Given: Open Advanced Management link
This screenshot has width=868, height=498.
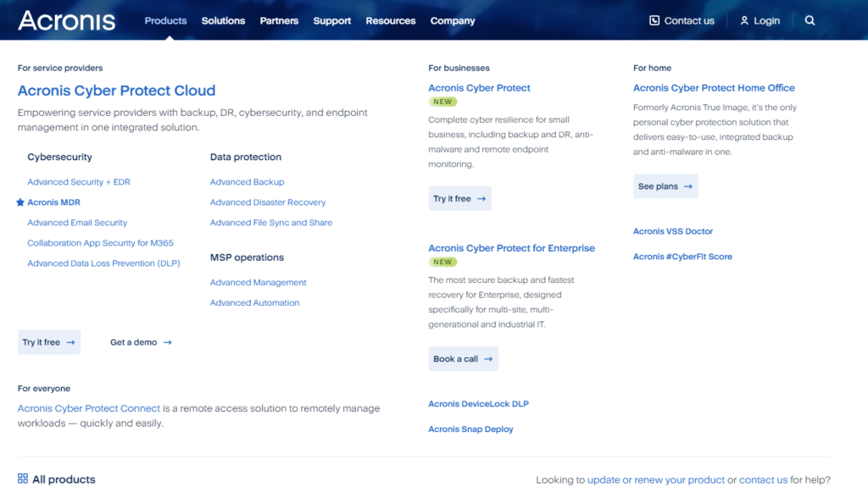Looking at the screenshot, I should tap(258, 282).
